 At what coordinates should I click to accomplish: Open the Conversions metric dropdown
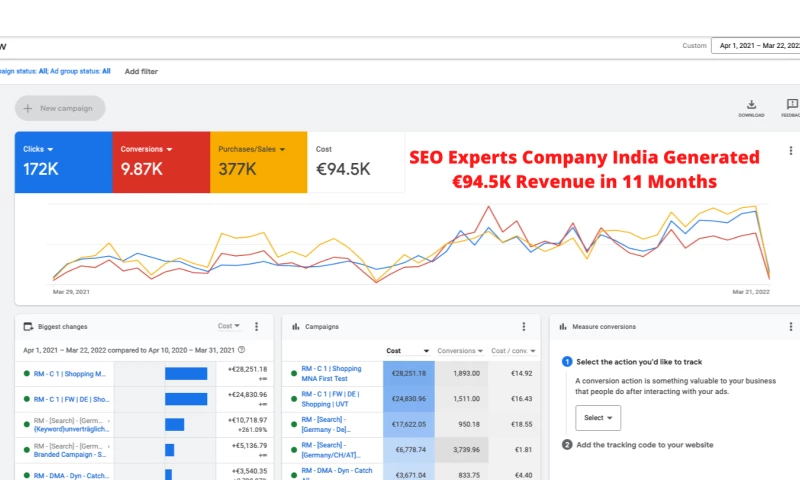tap(146, 149)
